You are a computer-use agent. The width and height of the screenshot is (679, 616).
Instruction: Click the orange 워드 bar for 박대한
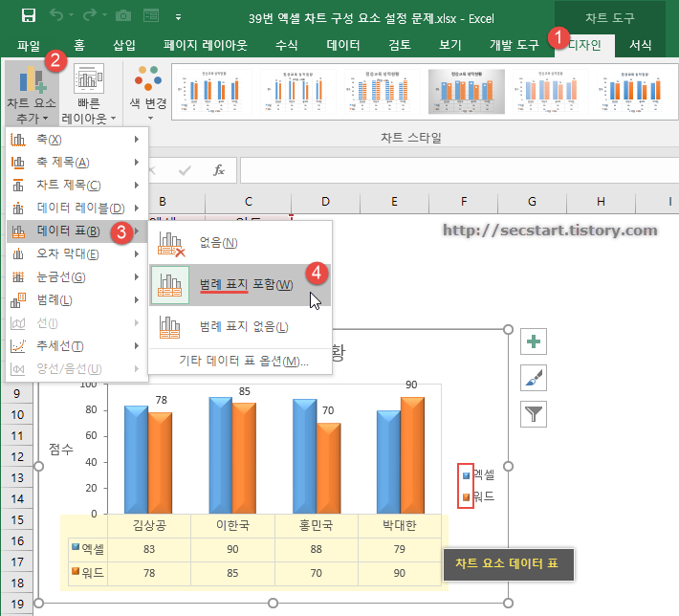412,455
